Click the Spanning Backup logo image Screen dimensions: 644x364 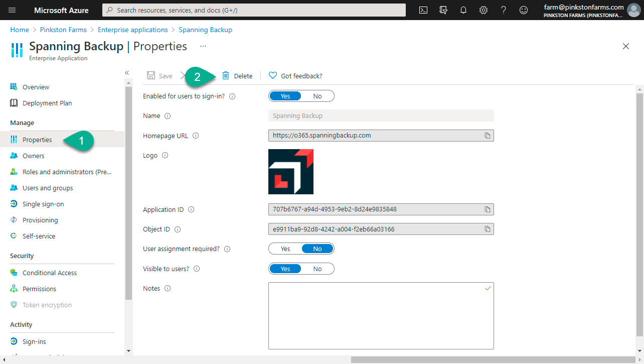(291, 172)
